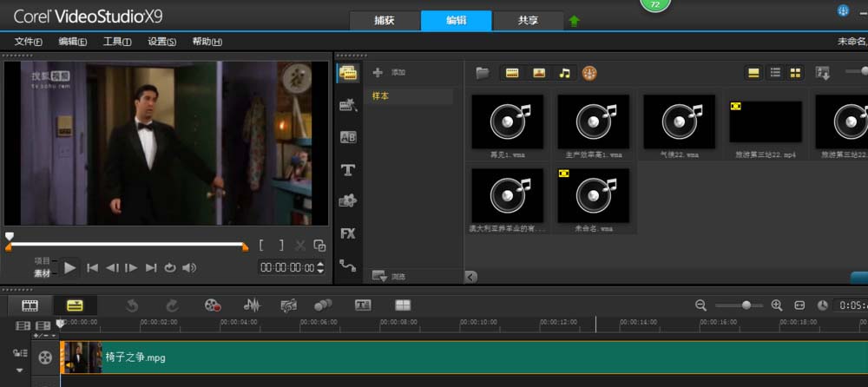Set the mark-out bracket
Image resolution: width=868 pixels, height=387 pixels.
click(280, 246)
